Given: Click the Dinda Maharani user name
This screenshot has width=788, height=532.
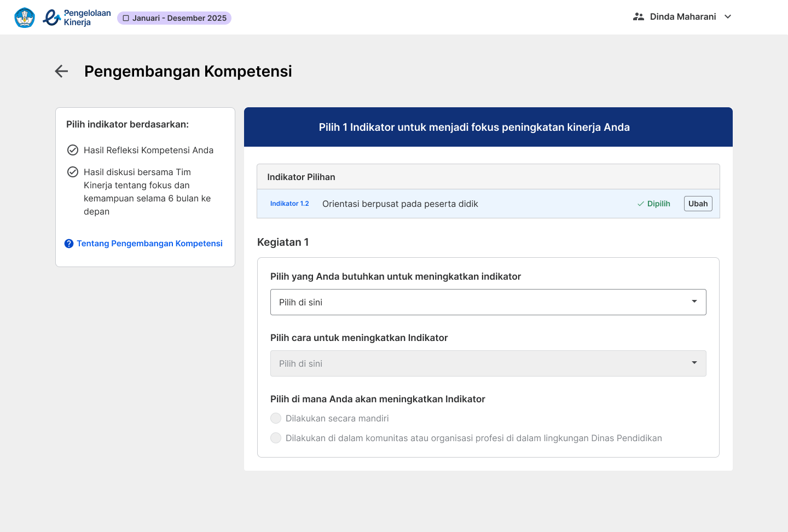Looking at the screenshot, I should 683,17.
